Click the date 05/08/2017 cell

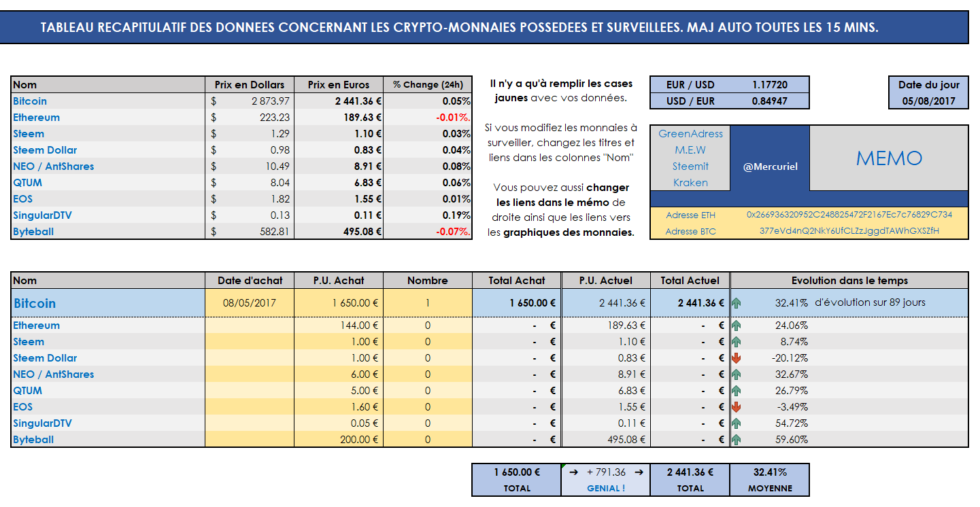(x=928, y=101)
